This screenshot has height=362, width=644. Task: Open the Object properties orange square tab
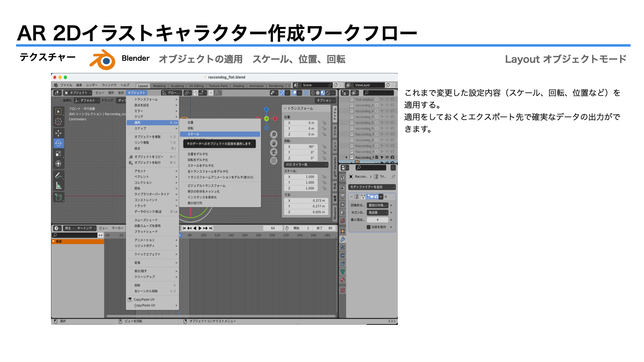click(x=342, y=231)
